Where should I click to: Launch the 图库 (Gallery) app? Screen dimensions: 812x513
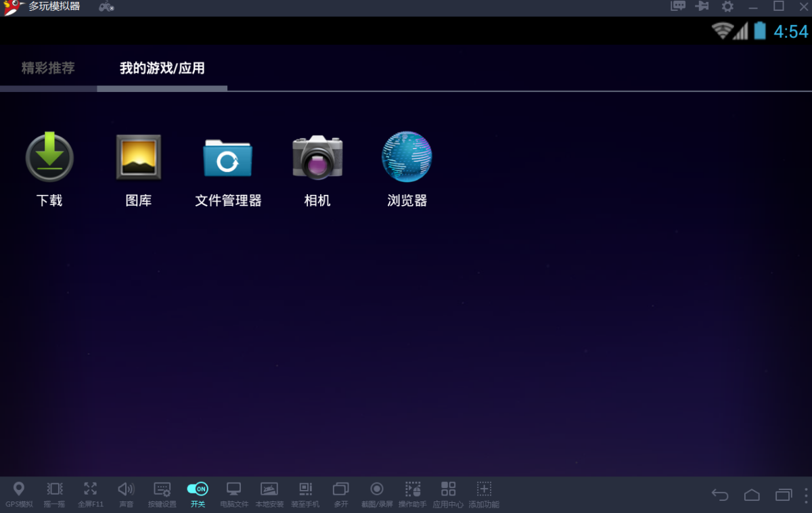pos(138,157)
